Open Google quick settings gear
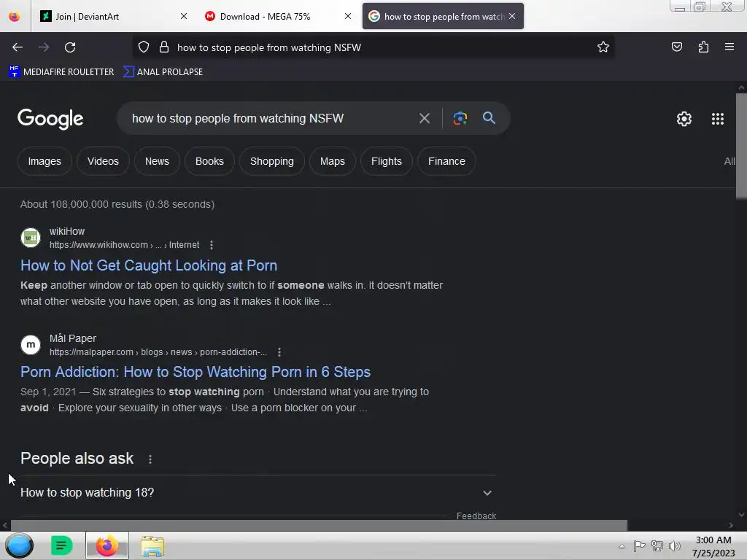The width and height of the screenshot is (747, 560). (x=684, y=119)
